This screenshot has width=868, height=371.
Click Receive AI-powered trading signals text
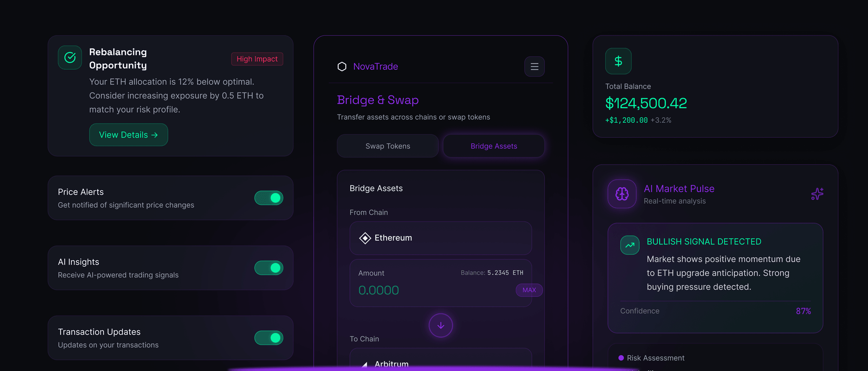click(x=118, y=275)
